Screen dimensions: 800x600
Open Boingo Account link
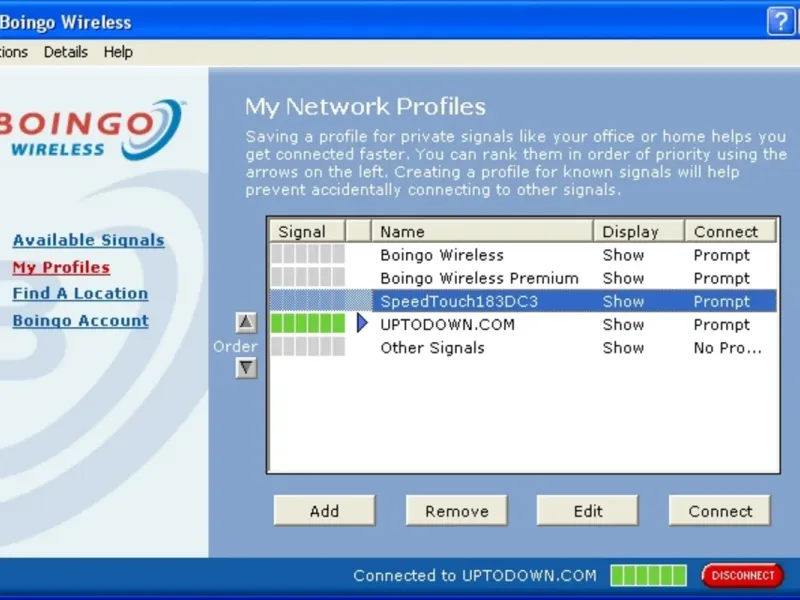pyautogui.click(x=81, y=320)
